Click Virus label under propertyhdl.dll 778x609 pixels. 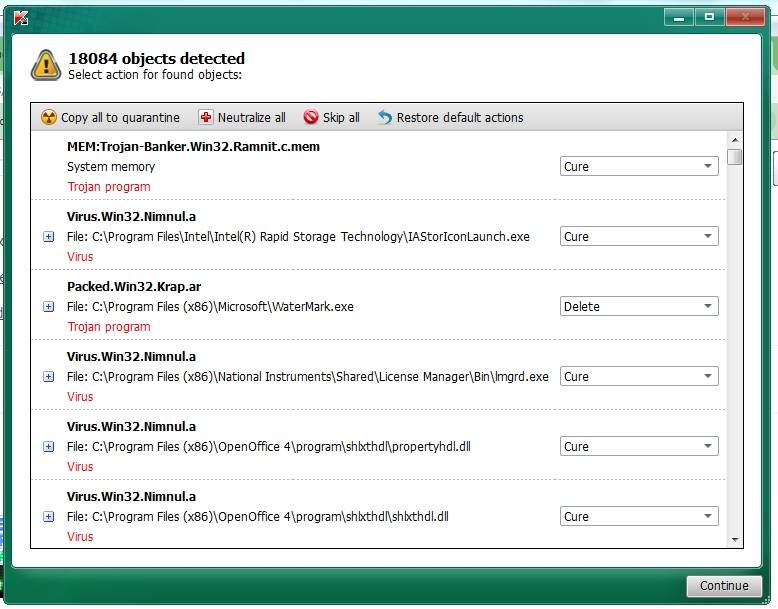[x=80, y=467]
